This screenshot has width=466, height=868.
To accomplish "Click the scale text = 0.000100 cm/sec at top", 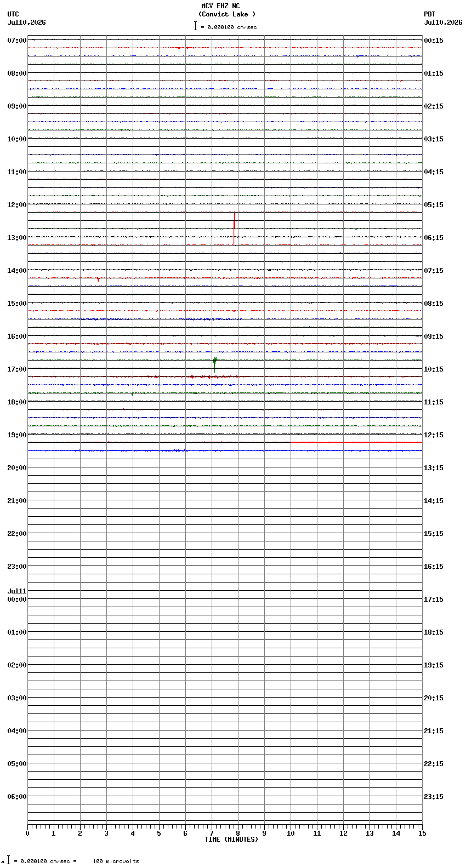I will tap(229, 27).
